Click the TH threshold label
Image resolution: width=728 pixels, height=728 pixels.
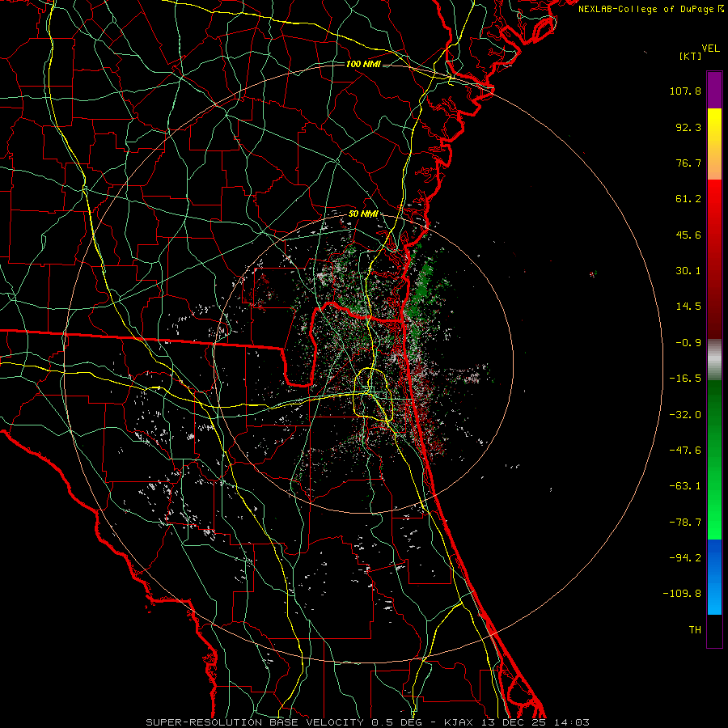click(695, 630)
